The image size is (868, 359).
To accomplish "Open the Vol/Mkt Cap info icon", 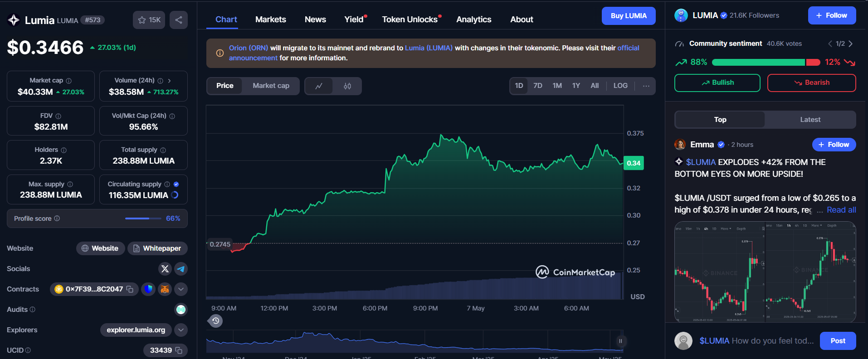I will (172, 116).
